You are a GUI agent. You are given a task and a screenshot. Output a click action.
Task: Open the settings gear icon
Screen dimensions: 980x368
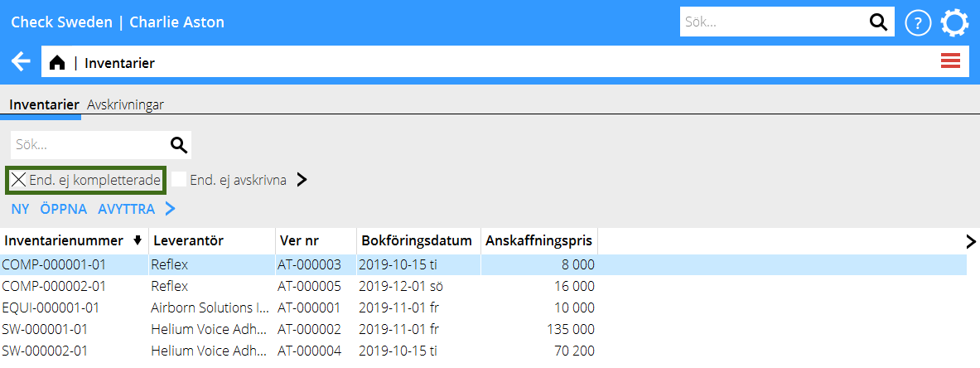tap(954, 23)
